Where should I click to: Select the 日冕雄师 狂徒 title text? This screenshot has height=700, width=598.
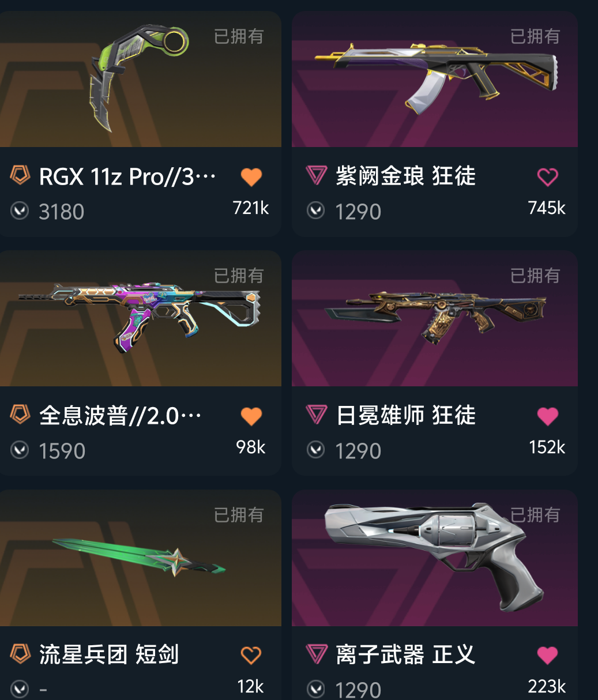[406, 415]
